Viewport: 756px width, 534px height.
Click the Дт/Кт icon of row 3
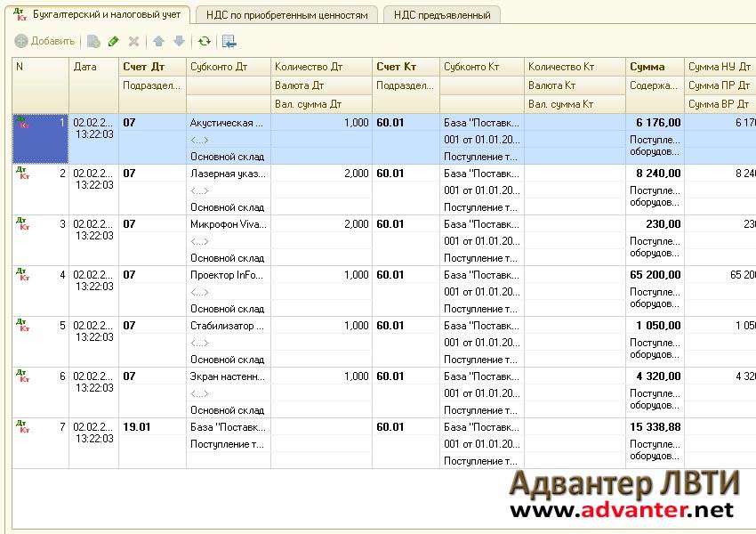pos(22,223)
